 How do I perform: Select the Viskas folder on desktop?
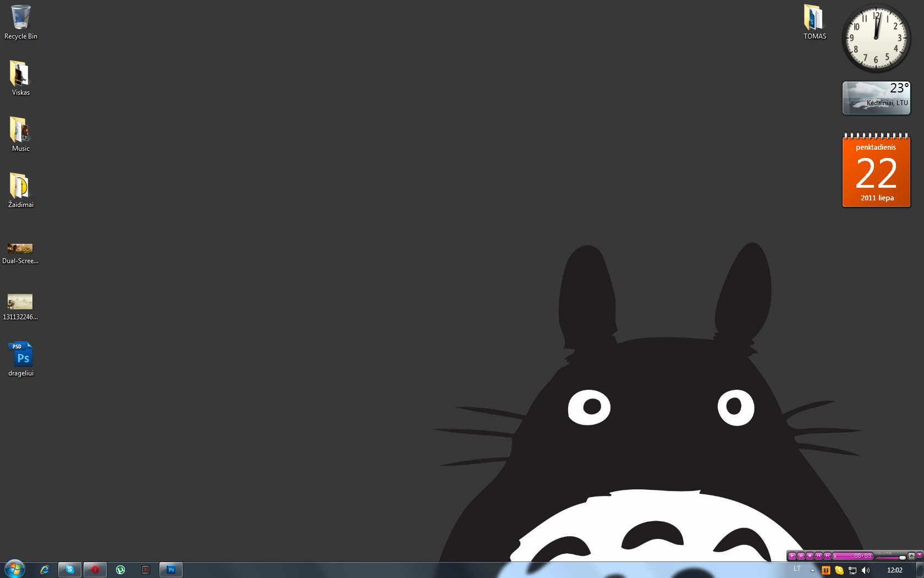pos(21,78)
